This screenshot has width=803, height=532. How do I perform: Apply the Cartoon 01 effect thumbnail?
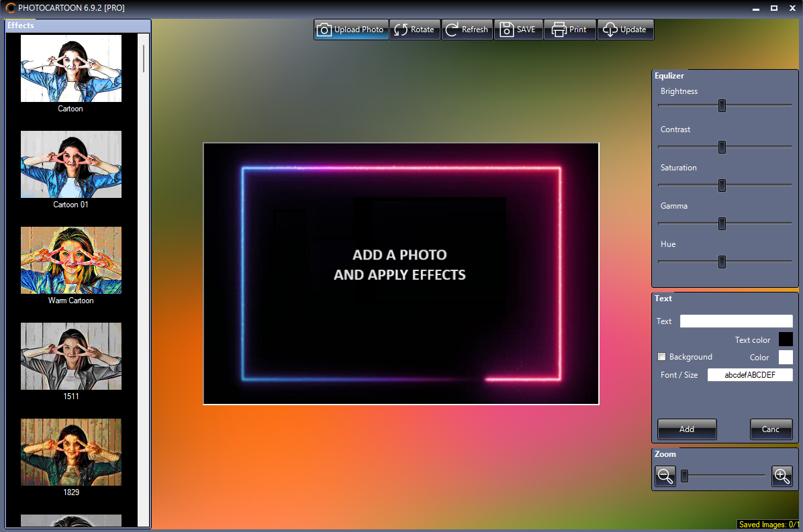coord(71,164)
